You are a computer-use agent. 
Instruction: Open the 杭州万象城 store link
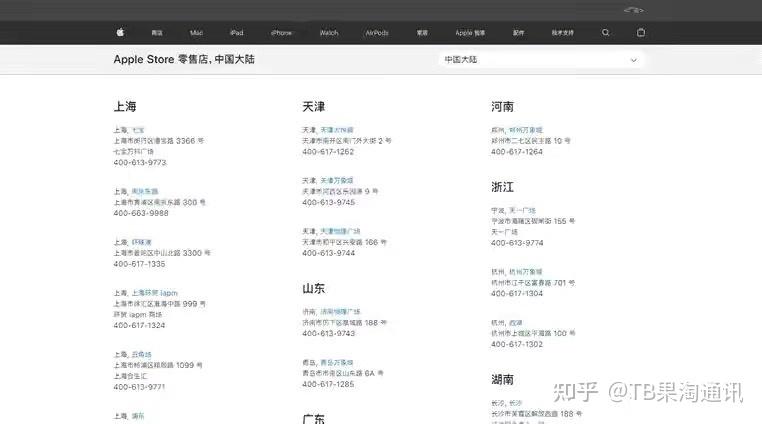526,271
